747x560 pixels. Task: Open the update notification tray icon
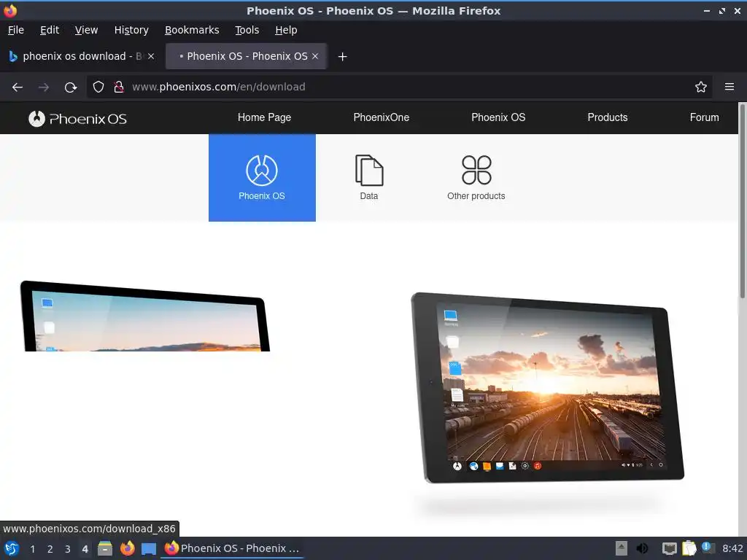click(708, 548)
